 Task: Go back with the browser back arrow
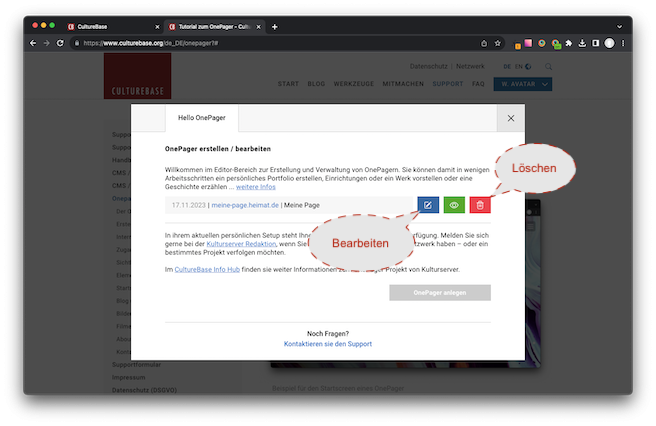pyautogui.click(x=32, y=43)
